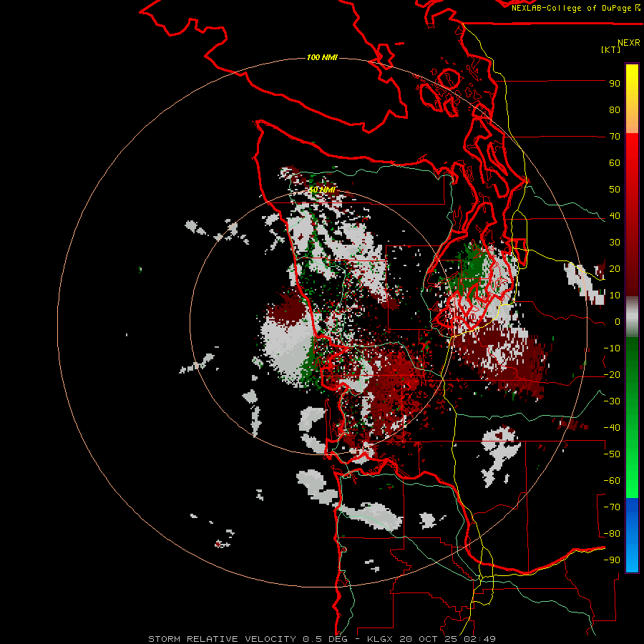Click the 'STORM RELATIVE VELOCITY 0.5 DEG' product title
Screen dimensions: 644x644
(x=248, y=639)
